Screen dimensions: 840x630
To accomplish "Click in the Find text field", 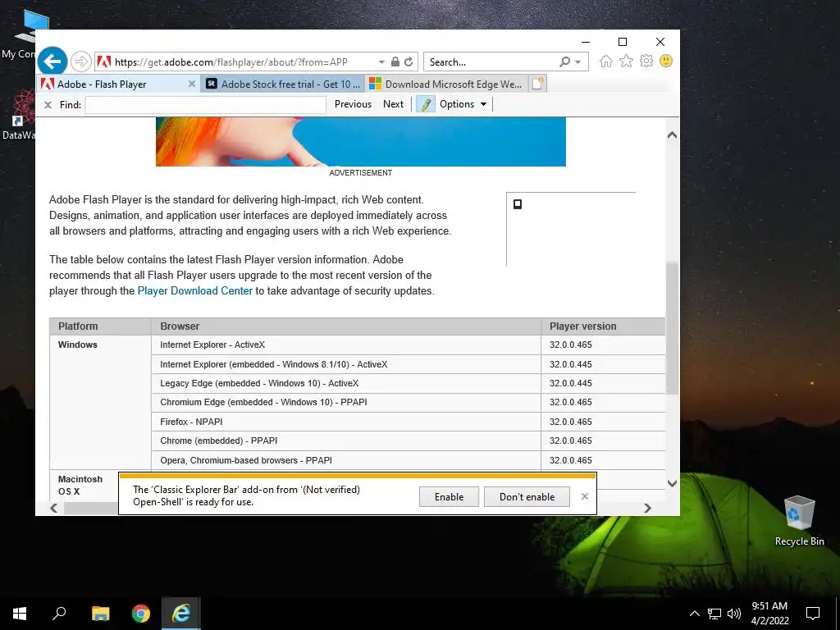I will [206, 104].
